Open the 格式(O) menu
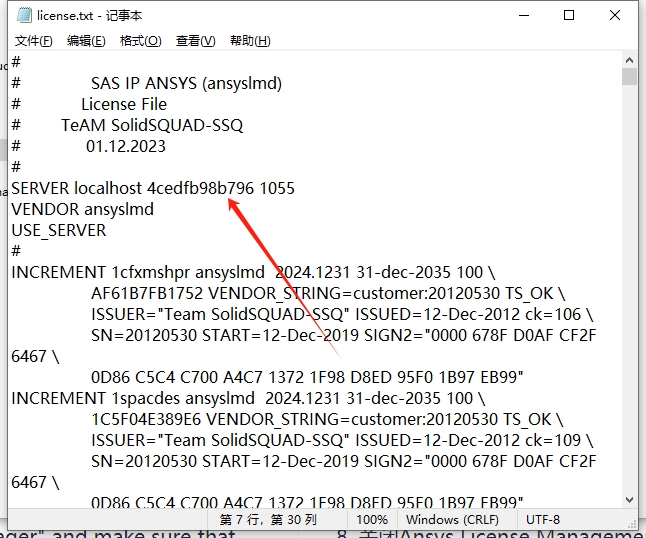The image size is (646, 538). pyautogui.click(x=140, y=41)
